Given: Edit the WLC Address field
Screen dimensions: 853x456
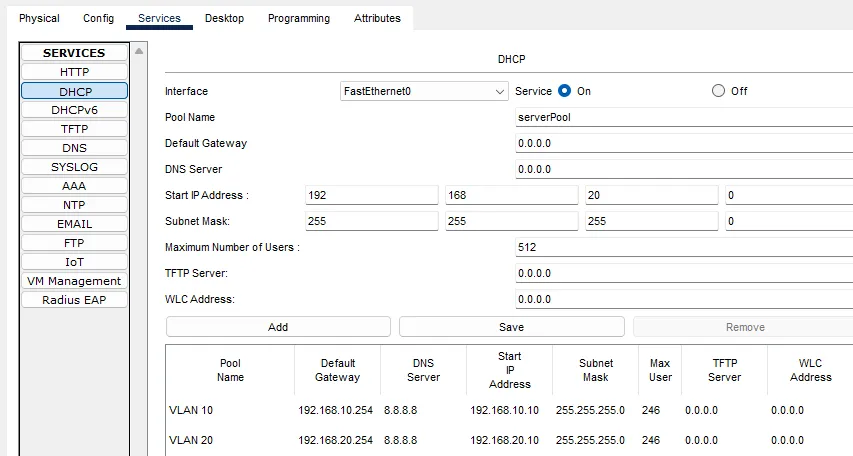Looking at the screenshot, I should click(684, 299).
